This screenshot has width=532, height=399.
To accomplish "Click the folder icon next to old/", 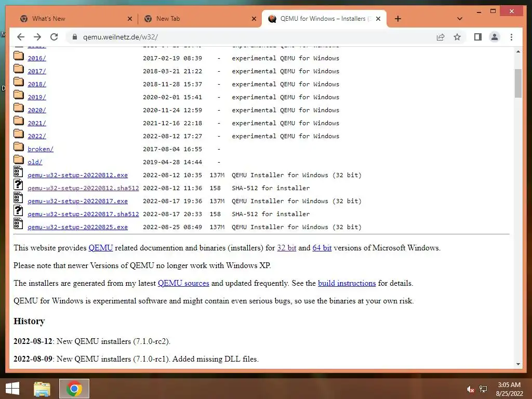I will 19,160.
